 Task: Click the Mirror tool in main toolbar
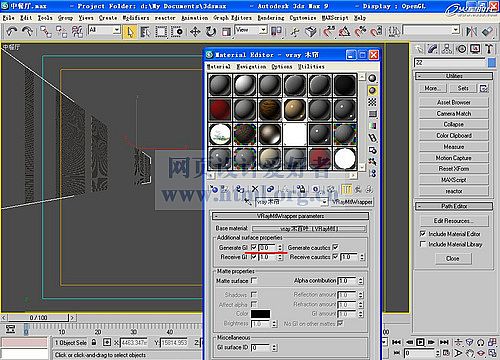[x=471, y=32]
